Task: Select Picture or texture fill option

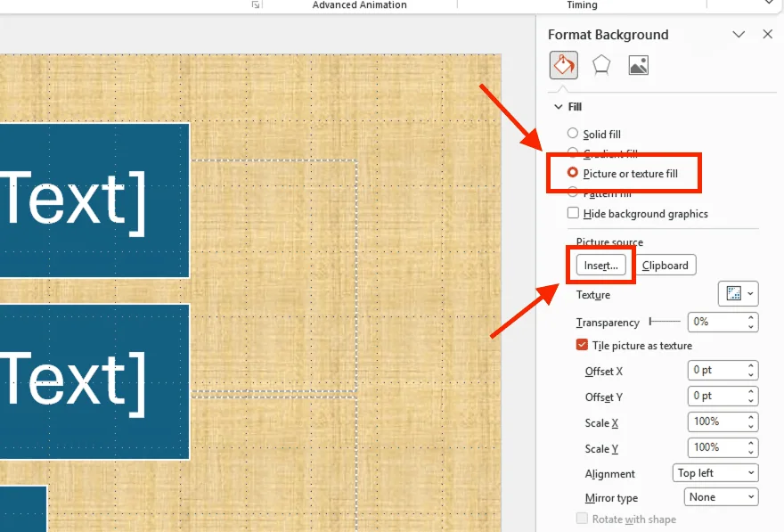Action: click(573, 173)
